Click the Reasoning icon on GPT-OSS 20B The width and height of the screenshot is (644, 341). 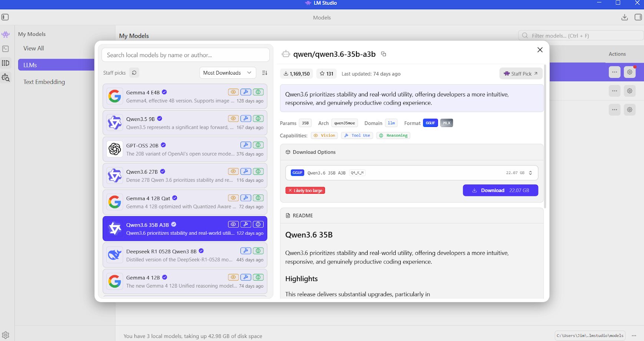[x=258, y=145]
